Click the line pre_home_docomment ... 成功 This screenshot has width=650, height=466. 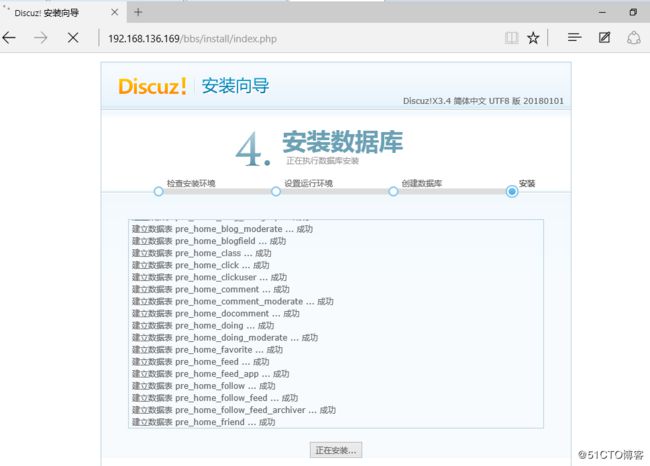[x=216, y=313]
